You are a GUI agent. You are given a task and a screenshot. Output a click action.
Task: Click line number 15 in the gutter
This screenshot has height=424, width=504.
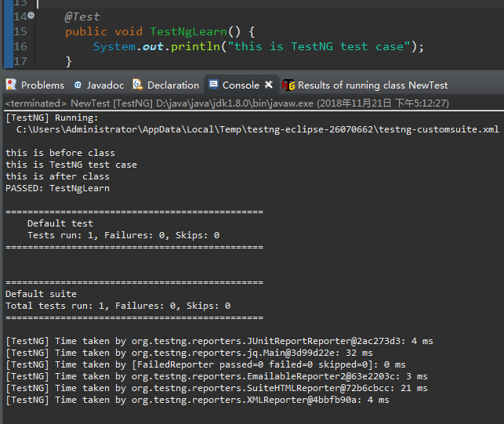tap(20, 31)
